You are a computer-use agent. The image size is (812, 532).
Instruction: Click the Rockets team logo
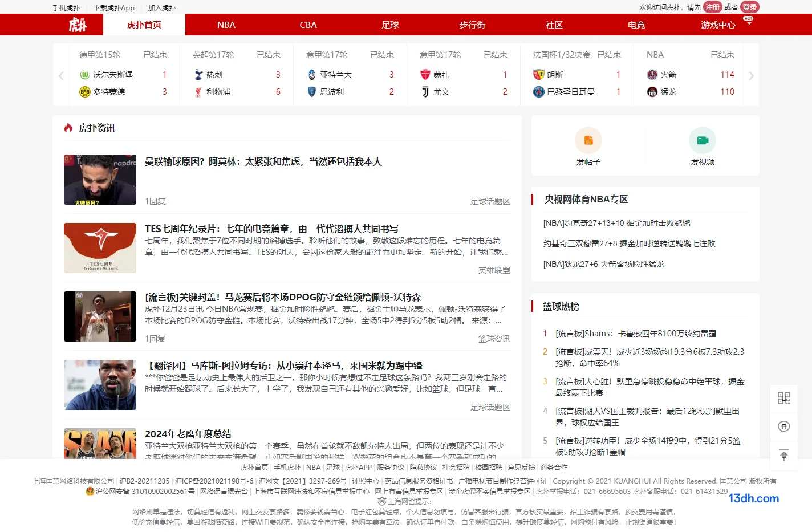pyautogui.click(x=652, y=75)
